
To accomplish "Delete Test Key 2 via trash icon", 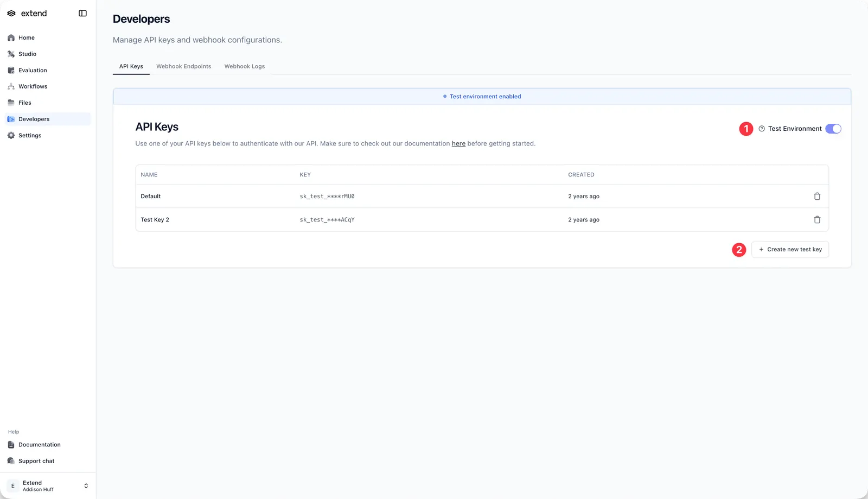I will [817, 220].
